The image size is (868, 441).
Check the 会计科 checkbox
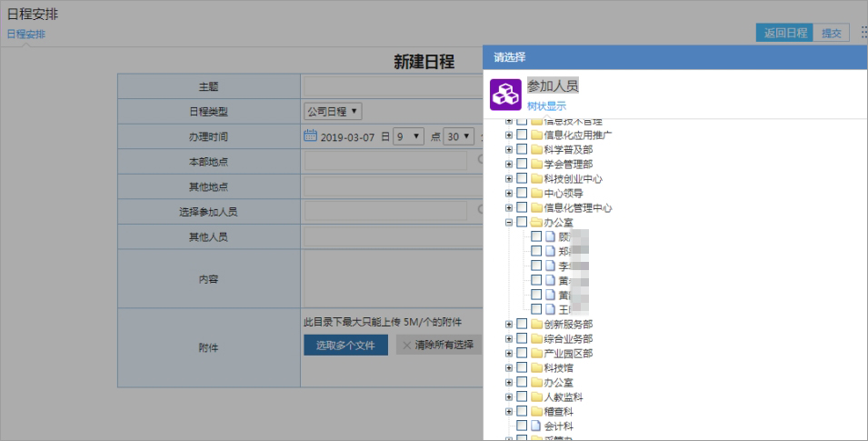tap(522, 426)
